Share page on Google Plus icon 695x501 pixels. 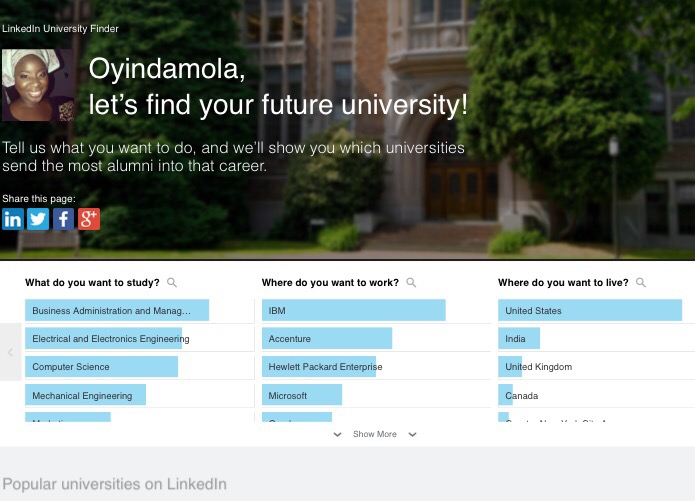coord(89,219)
